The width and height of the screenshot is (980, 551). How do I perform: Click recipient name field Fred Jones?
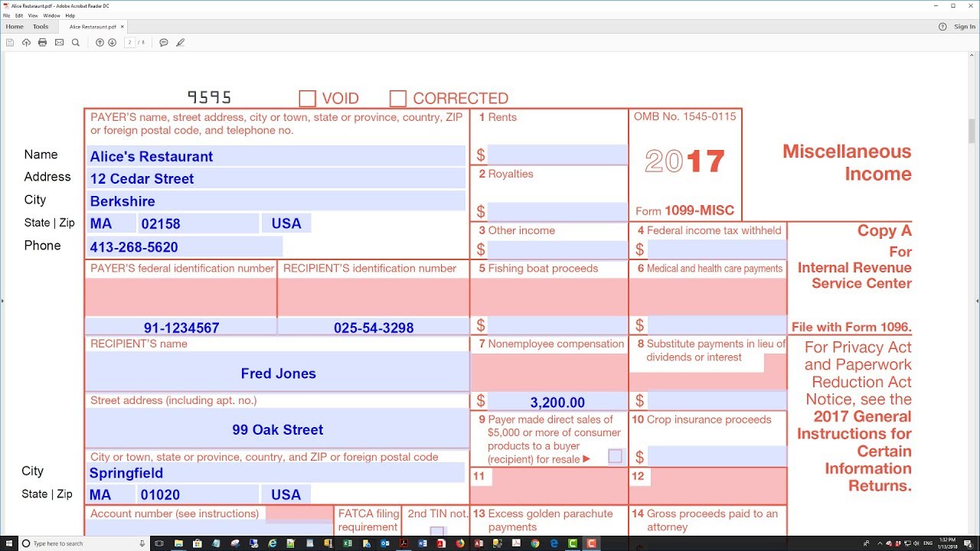click(277, 372)
